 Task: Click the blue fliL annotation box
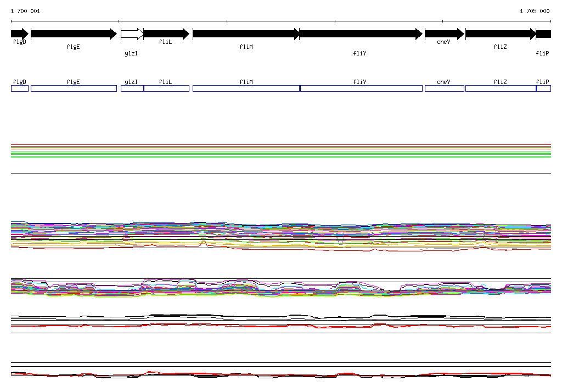166,88
